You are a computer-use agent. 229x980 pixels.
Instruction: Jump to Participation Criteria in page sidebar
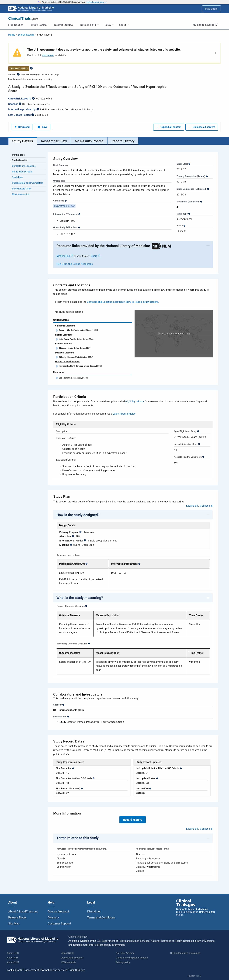pyautogui.click(x=22, y=172)
